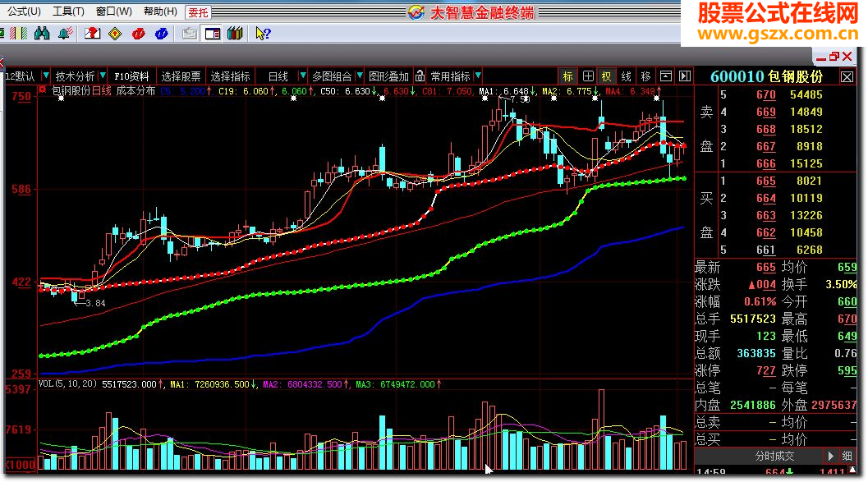Screen dimensions: 868x482
Task: Click the 细 detail button
Action: tap(847, 456)
